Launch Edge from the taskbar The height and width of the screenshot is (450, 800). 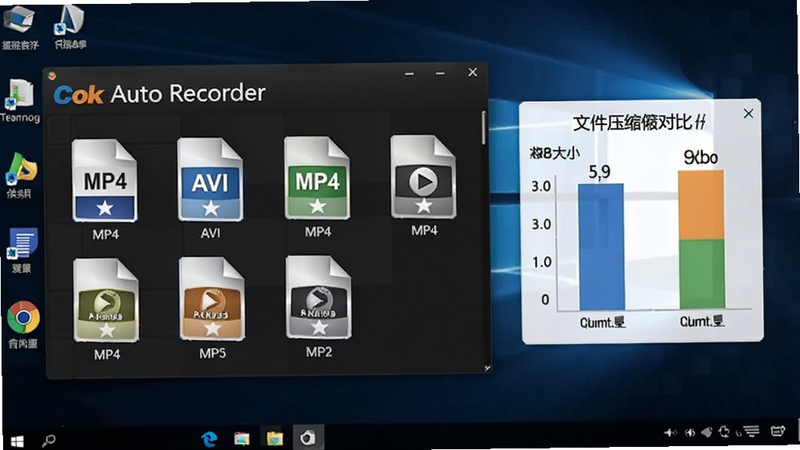point(209,439)
